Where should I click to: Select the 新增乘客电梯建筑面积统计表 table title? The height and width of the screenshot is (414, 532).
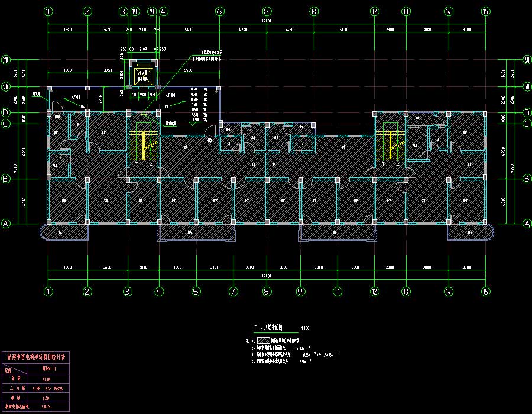click(36, 357)
